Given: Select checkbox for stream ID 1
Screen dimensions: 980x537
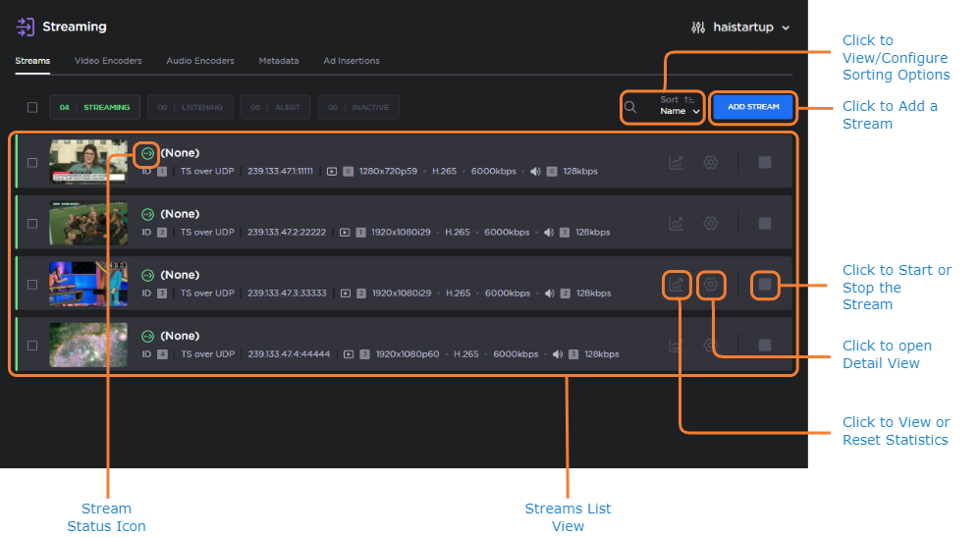Looking at the screenshot, I should (32, 163).
